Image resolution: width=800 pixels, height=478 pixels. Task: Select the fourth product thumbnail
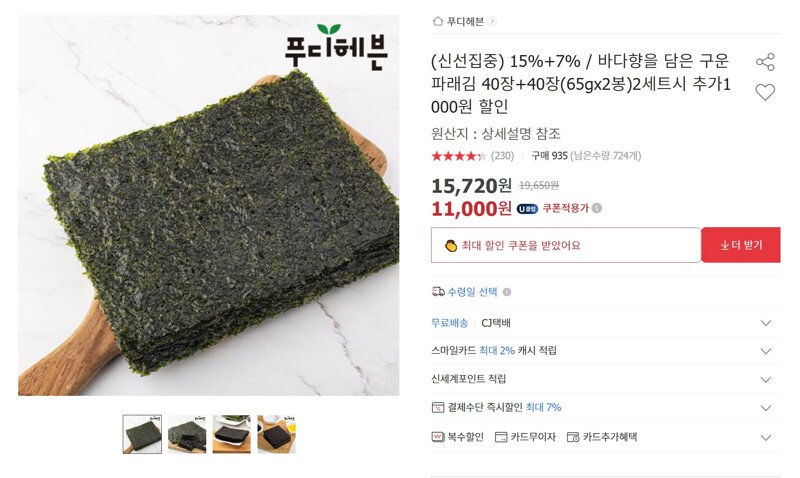point(277,434)
